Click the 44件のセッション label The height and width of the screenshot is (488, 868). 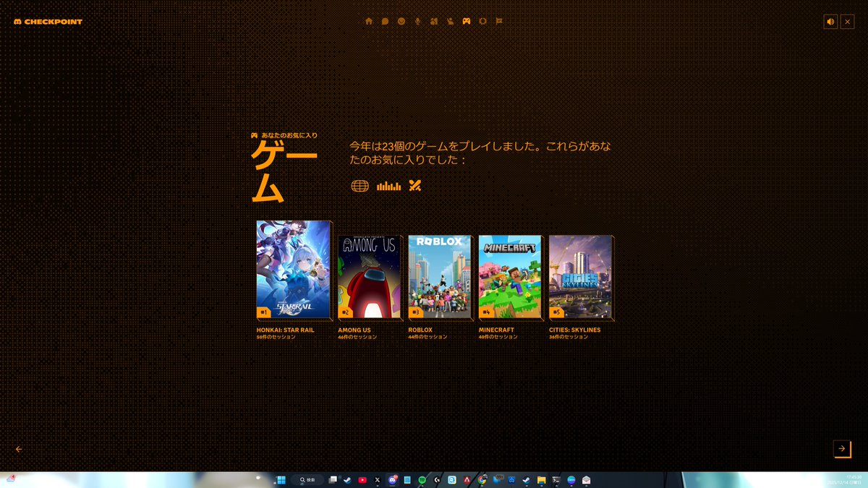click(427, 337)
